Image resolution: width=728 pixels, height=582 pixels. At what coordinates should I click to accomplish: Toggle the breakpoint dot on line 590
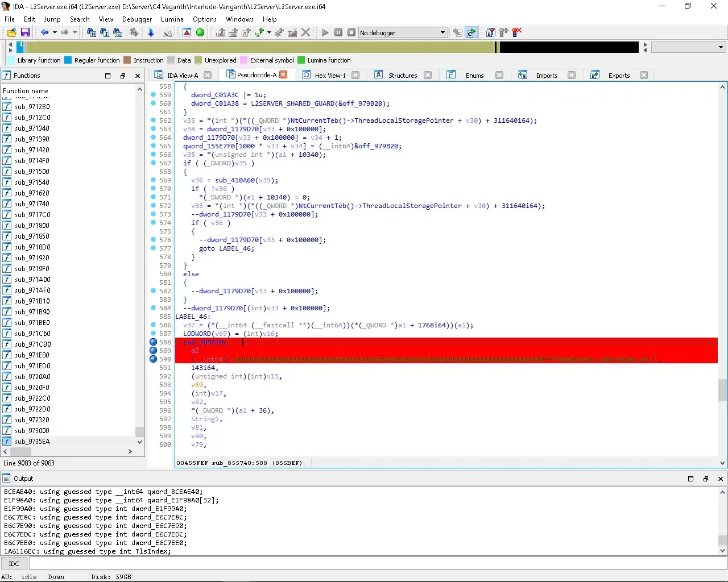pos(154,359)
